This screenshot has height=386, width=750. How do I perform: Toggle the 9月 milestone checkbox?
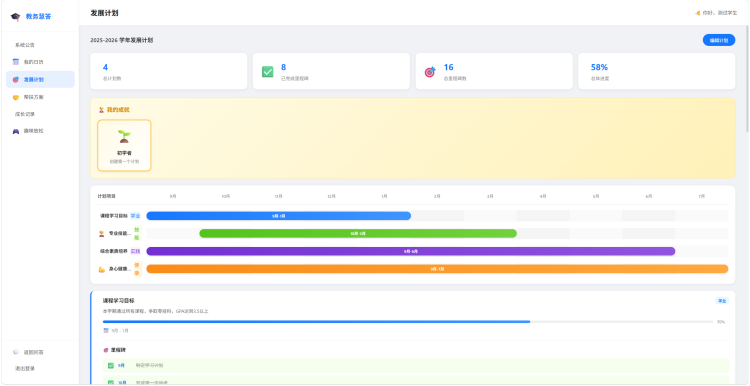(110, 365)
